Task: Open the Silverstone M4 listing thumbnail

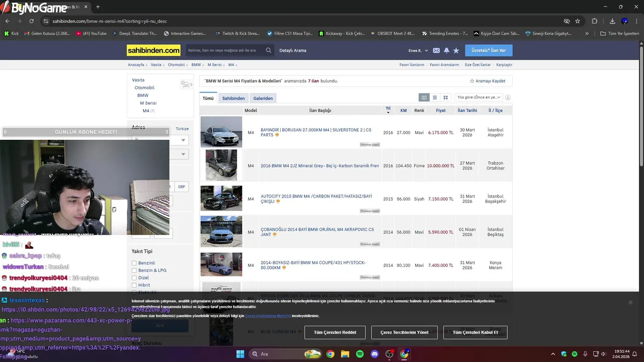Action: [x=221, y=132]
